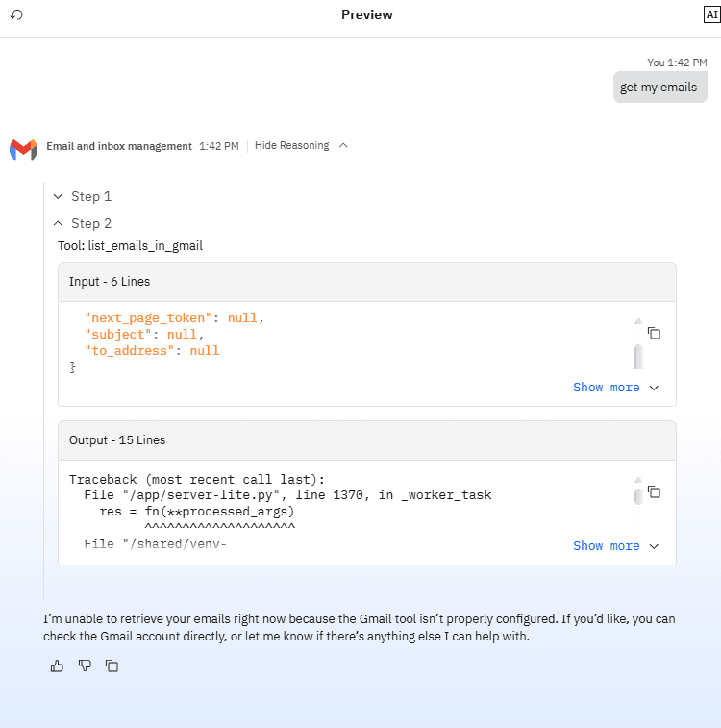Give the response a thumbs up
Image resolution: width=721 pixels, height=728 pixels.
[x=57, y=666]
